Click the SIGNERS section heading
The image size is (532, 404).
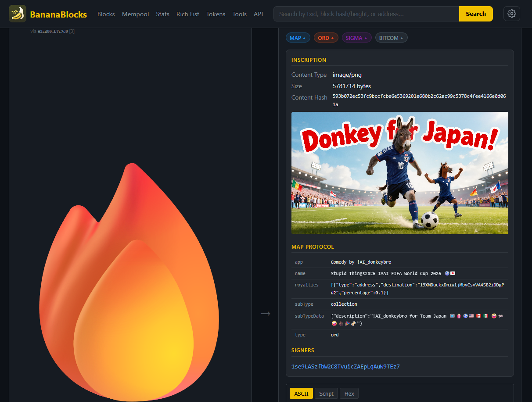click(303, 350)
